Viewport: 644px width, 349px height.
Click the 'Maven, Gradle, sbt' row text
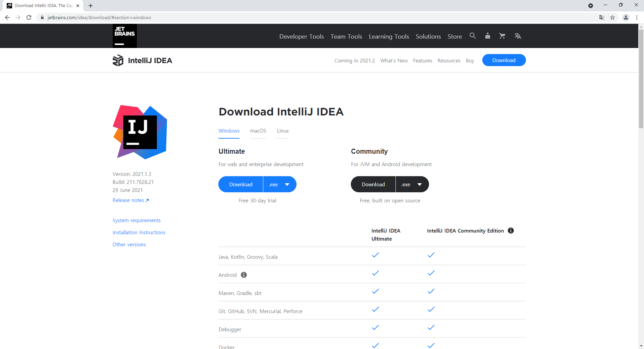click(240, 293)
